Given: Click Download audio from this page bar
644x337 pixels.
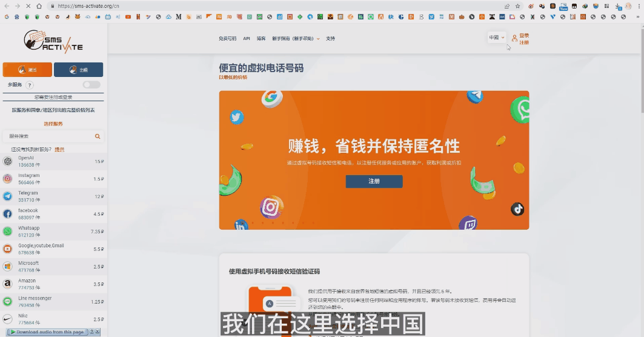Looking at the screenshot, I should tap(47, 332).
